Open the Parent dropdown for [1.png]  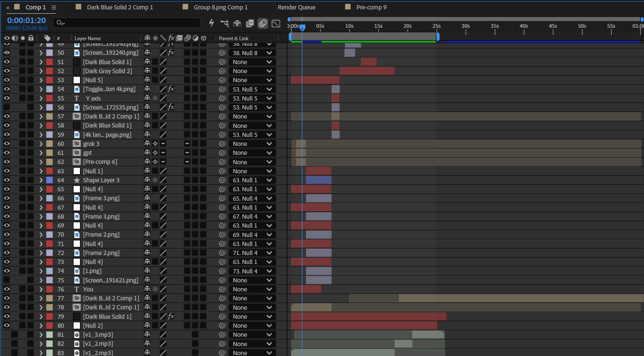click(252, 271)
